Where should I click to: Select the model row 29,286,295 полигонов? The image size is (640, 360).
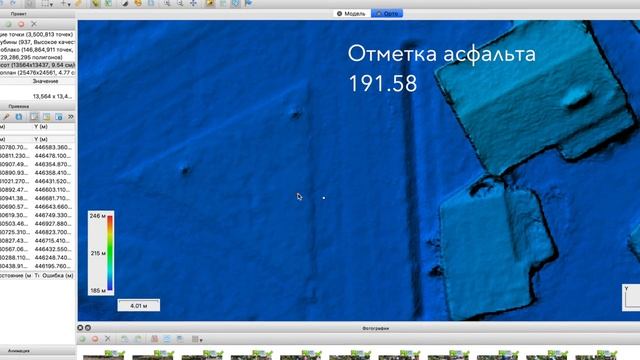click(38, 57)
